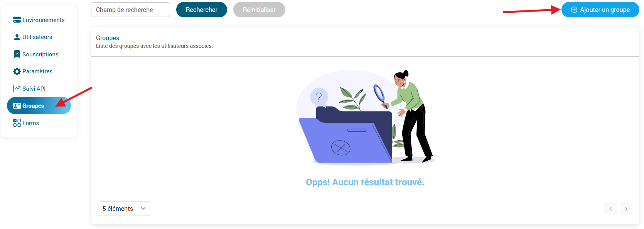Go to the previous page arrow
This screenshot has width=644, height=229.
click(x=610, y=209)
